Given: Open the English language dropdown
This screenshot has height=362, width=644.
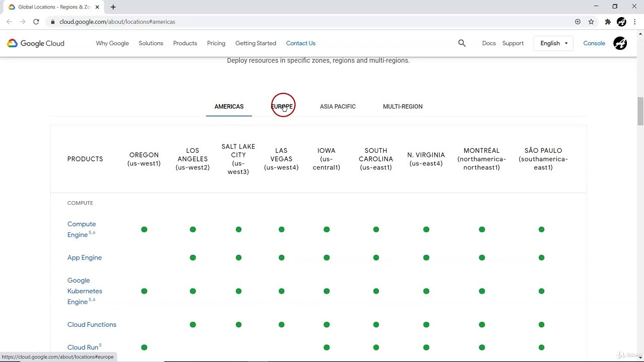Looking at the screenshot, I should pyautogui.click(x=553, y=43).
